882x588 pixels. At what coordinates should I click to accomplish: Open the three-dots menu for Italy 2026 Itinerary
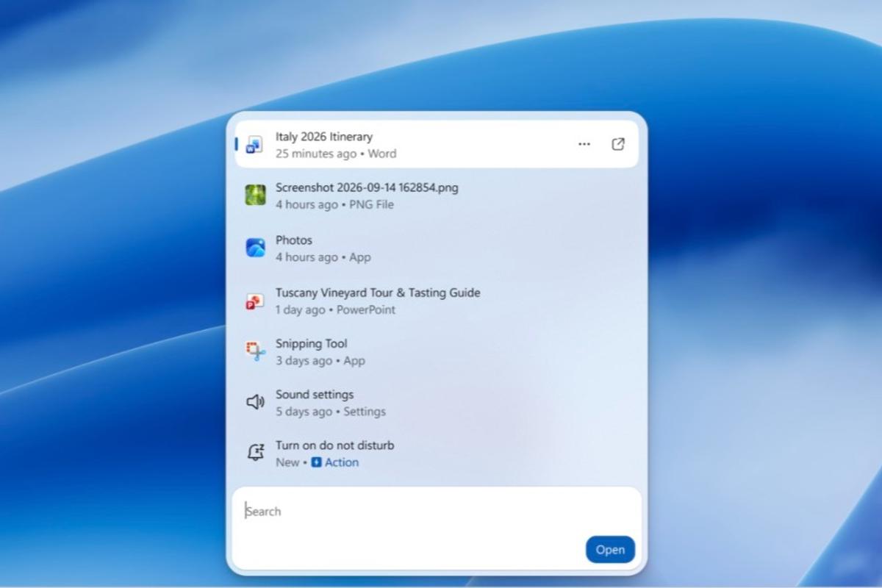584,144
